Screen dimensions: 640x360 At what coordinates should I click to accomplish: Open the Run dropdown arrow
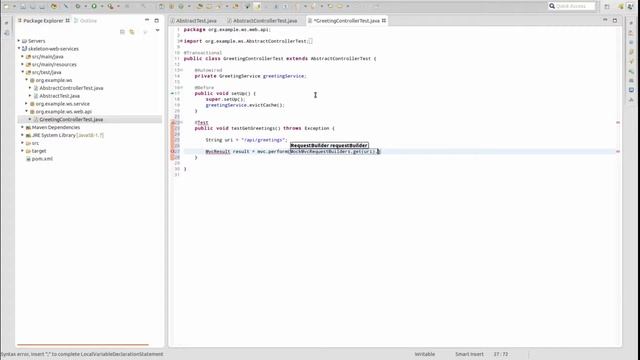pos(102,7)
